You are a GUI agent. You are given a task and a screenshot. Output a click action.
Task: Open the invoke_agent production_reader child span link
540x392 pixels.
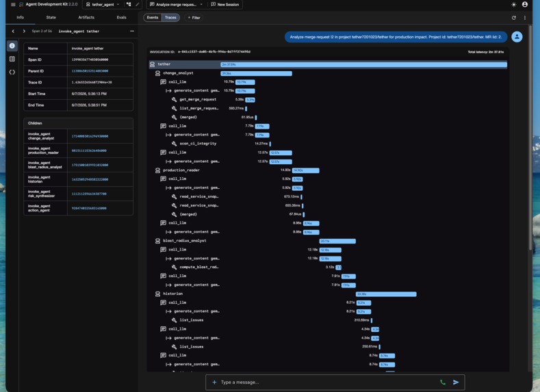[89, 151]
